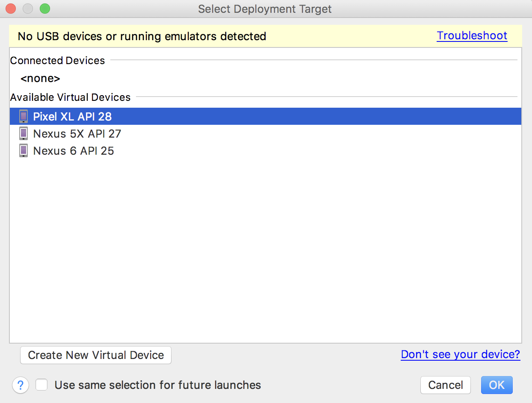This screenshot has width=532, height=403.
Task: Close the dialog with the red button
Action: (x=11, y=9)
